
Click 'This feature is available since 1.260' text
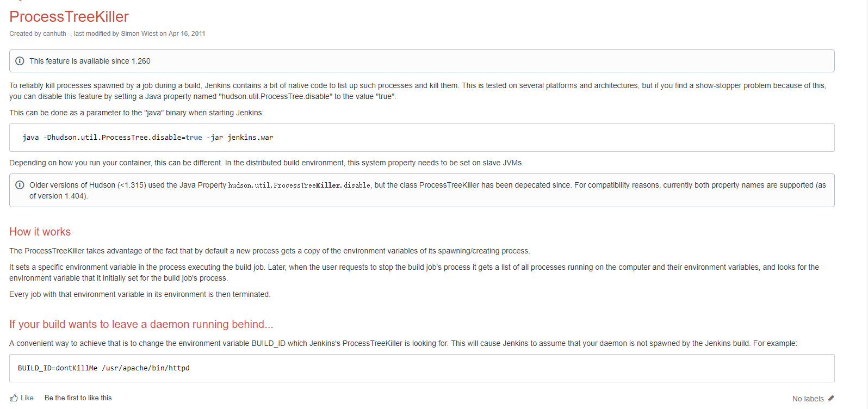click(90, 61)
